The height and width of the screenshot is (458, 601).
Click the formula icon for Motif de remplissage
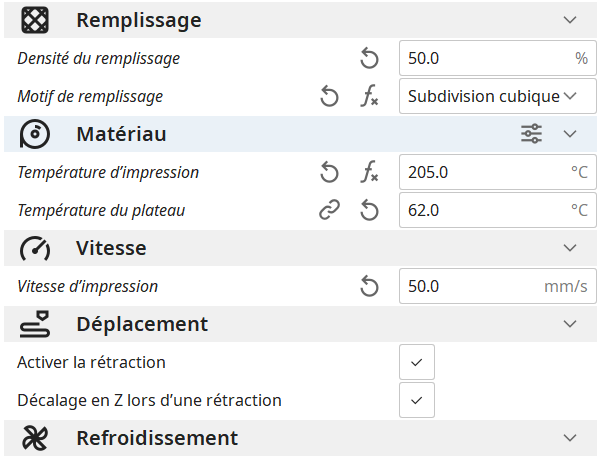(x=369, y=97)
